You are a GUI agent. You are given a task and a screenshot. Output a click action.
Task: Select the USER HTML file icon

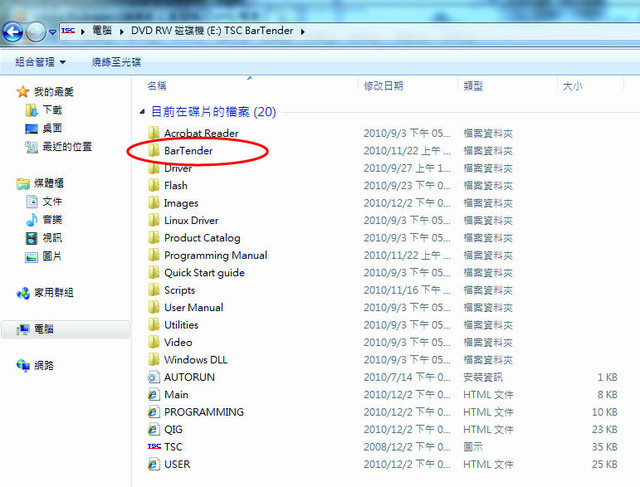(154, 464)
